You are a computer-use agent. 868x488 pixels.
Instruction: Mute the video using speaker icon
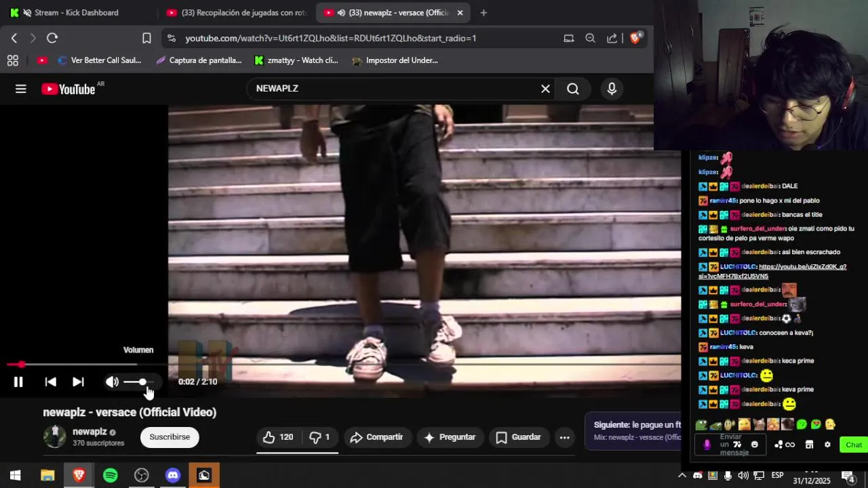point(112,382)
